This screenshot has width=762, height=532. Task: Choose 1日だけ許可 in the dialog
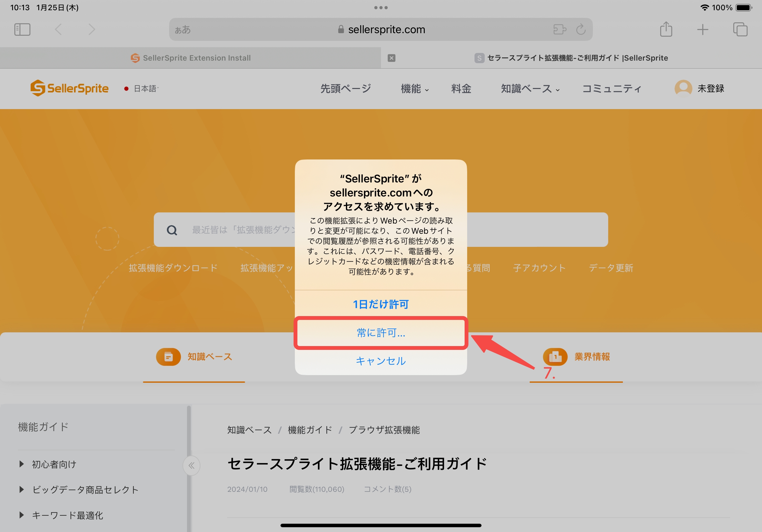[x=381, y=304]
